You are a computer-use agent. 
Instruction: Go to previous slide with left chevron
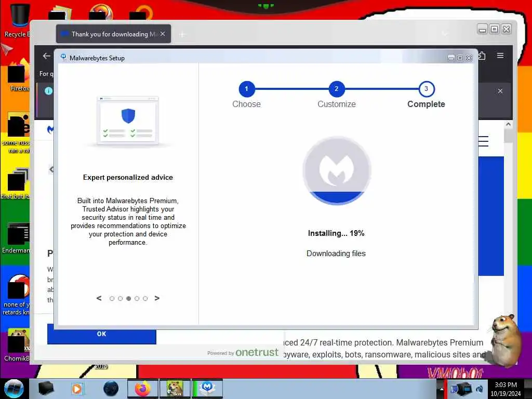click(99, 298)
